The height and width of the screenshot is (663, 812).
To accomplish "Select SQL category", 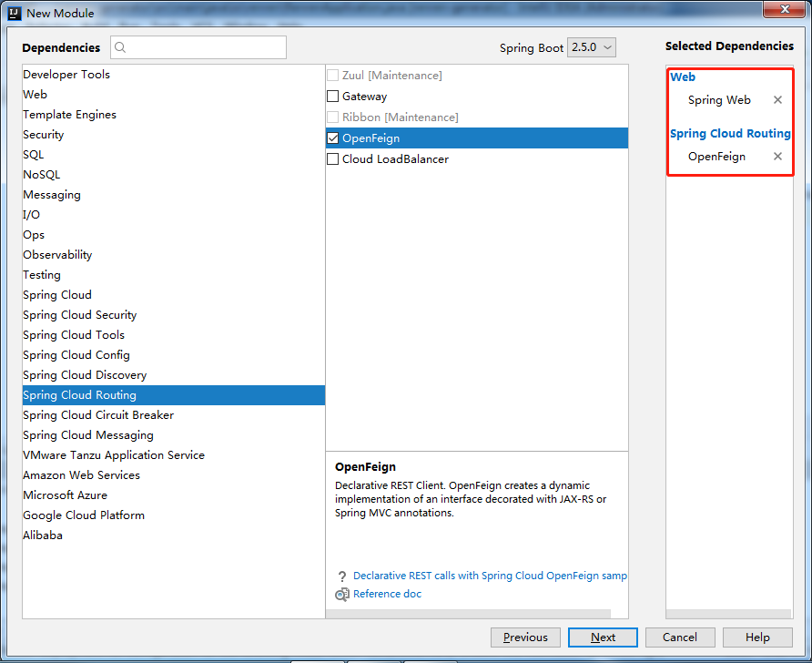I will click(x=174, y=154).
